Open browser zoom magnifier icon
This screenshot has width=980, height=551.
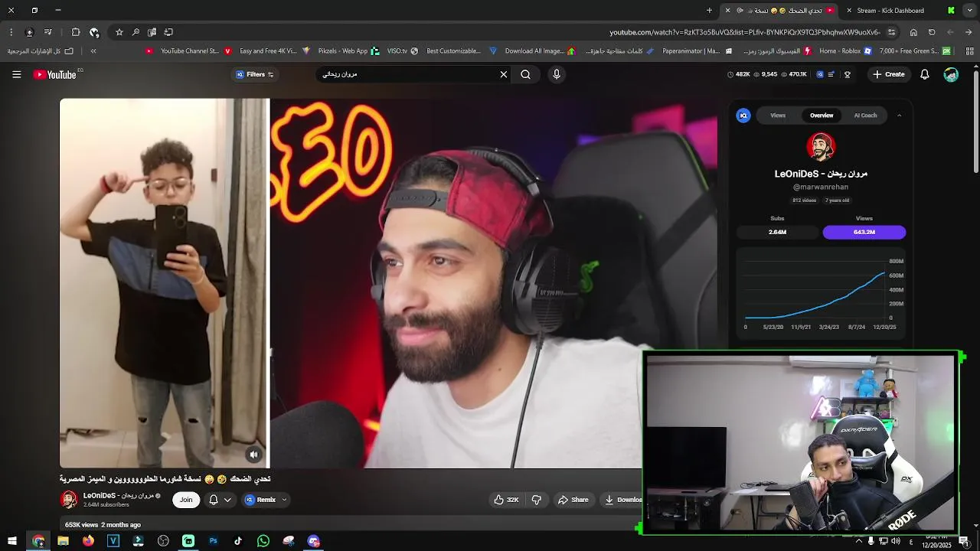pos(136,32)
